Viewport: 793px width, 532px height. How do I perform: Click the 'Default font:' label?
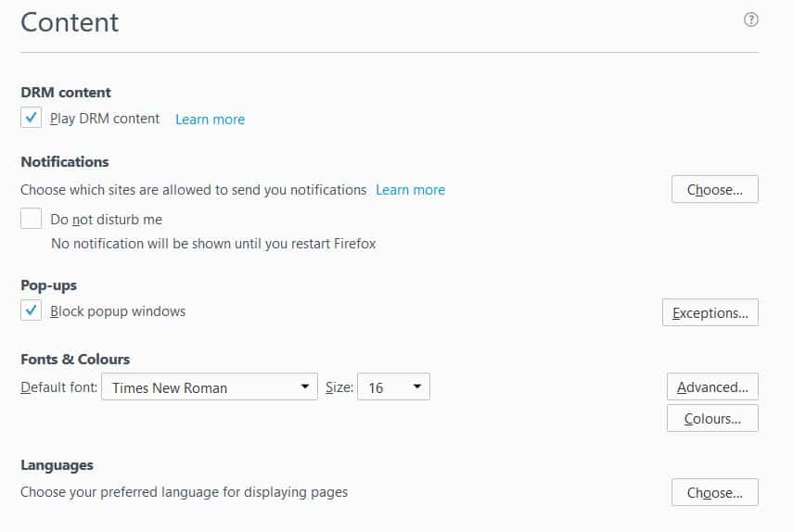(x=58, y=387)
